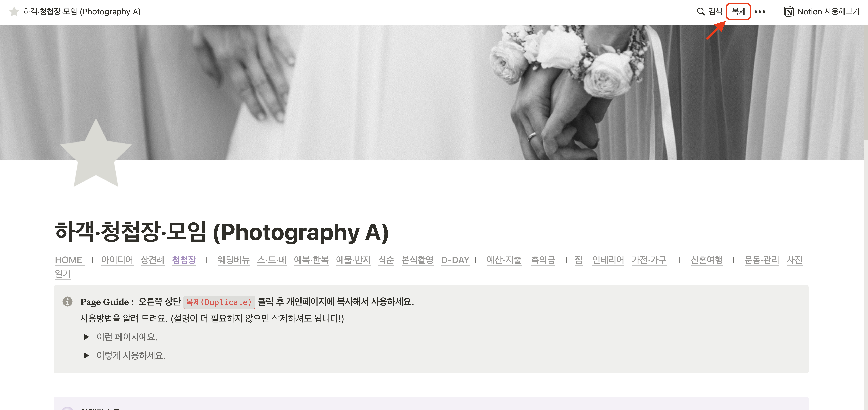Open the D-DAY page link
The image size is (868, 410).
[455, 260]
